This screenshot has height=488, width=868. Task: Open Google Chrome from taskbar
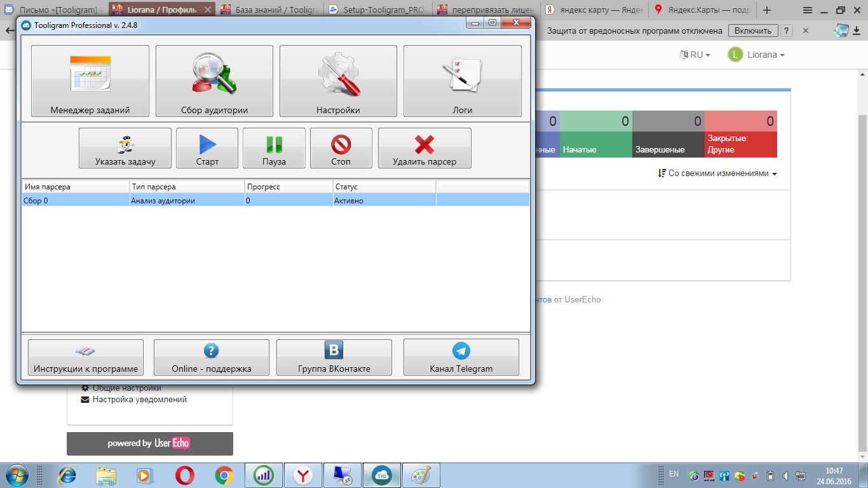[224, 475]
